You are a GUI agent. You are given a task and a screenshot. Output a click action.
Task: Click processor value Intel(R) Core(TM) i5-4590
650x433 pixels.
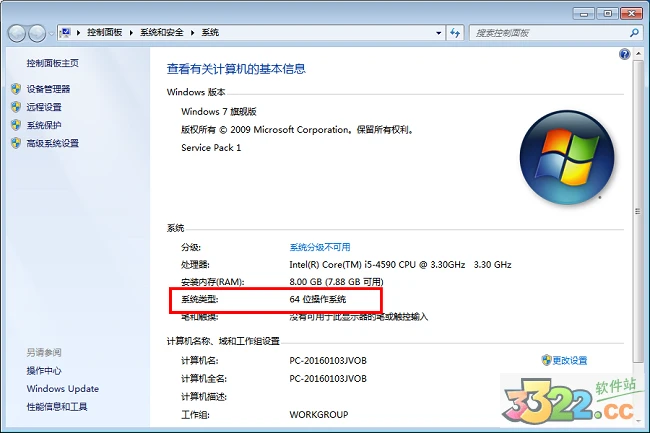pos(400,265)
